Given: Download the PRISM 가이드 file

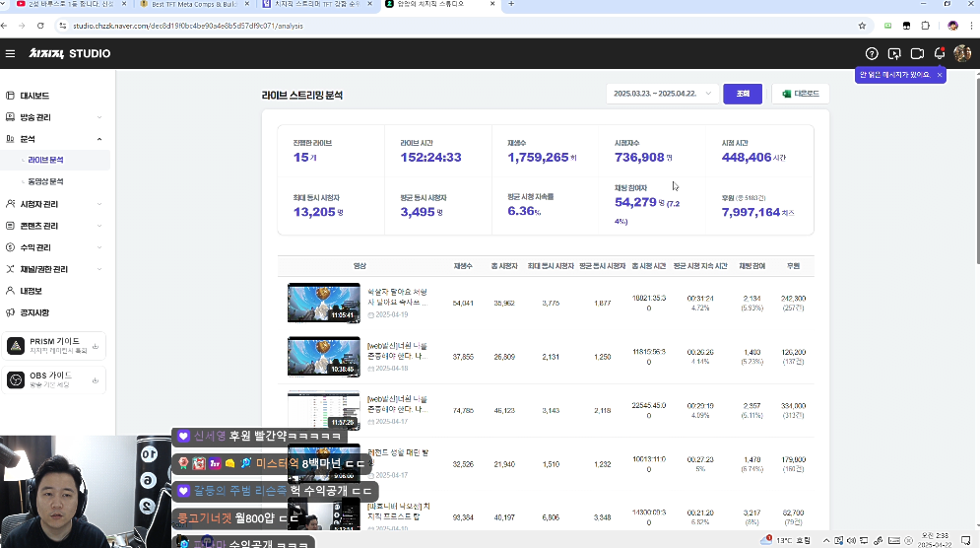Looking at the screenshot, I should click(x=96, y=346).
